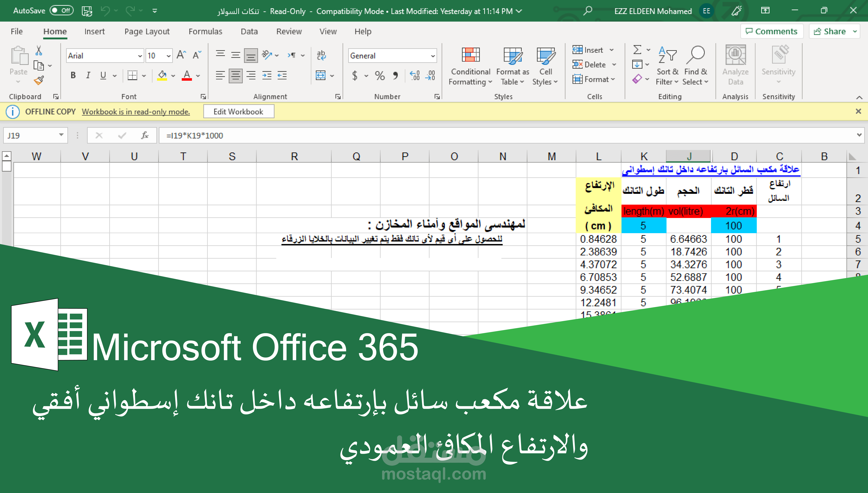This screenshot has width=868, height=493.
Task: Expand the formula bar chevron
Action: (x=859, y=135)
